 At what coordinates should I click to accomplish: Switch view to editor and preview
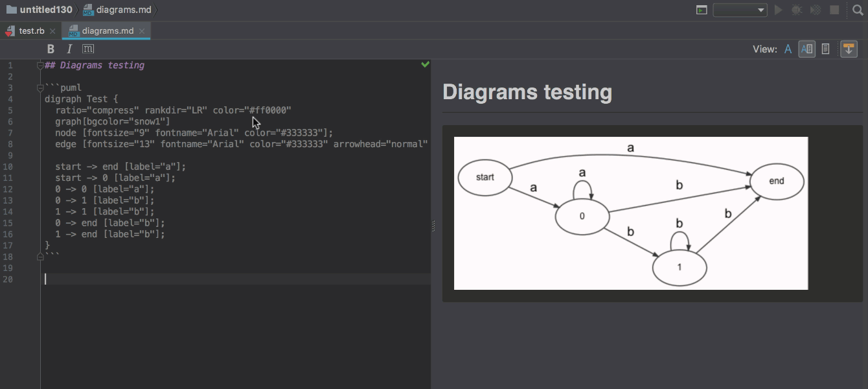click(806, 49)
